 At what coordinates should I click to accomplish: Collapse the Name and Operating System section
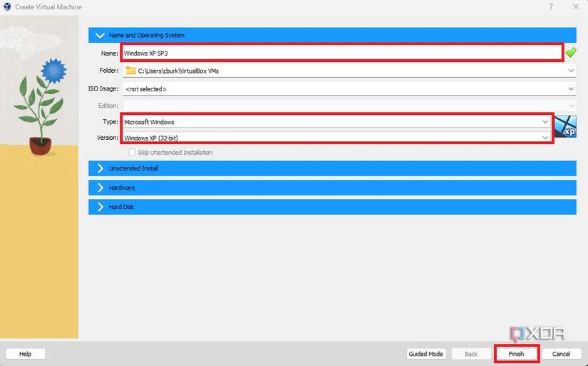pos(332,35)
